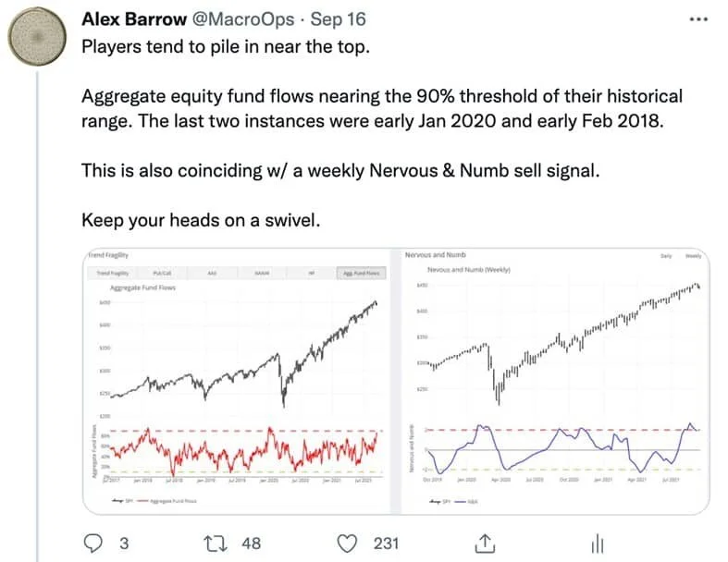The image size is (728, 562).
Task: Click the Alex Barrow display name
Action: [x=134, y=19]
